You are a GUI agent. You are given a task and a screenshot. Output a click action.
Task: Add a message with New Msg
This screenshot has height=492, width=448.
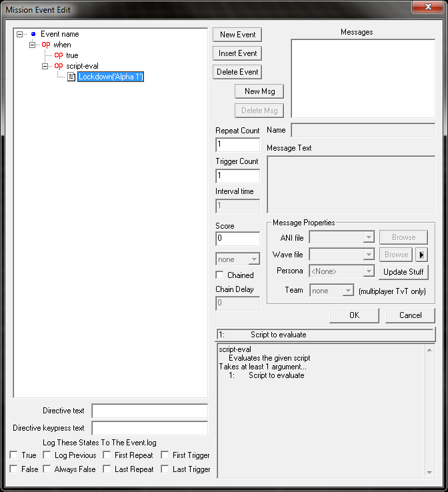(260, 91)
